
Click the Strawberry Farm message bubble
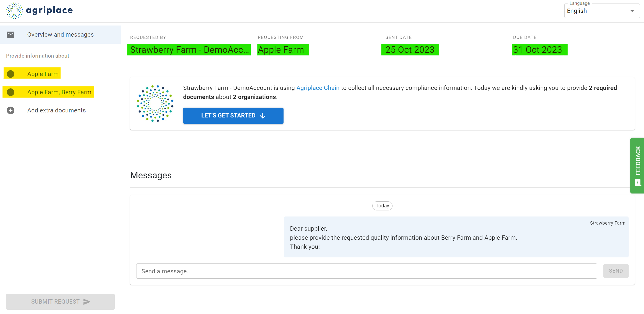(x=456, y=237)
